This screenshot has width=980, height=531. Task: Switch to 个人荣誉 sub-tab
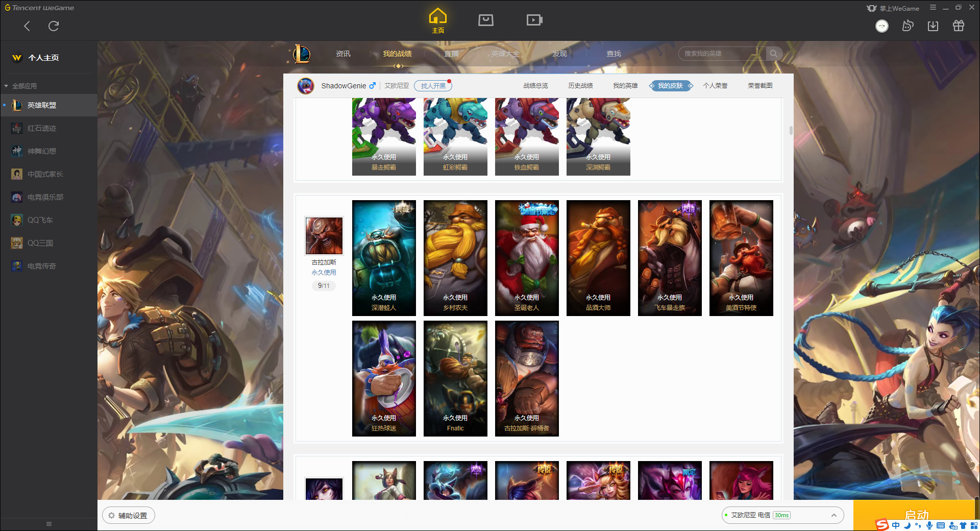point(715,86)
